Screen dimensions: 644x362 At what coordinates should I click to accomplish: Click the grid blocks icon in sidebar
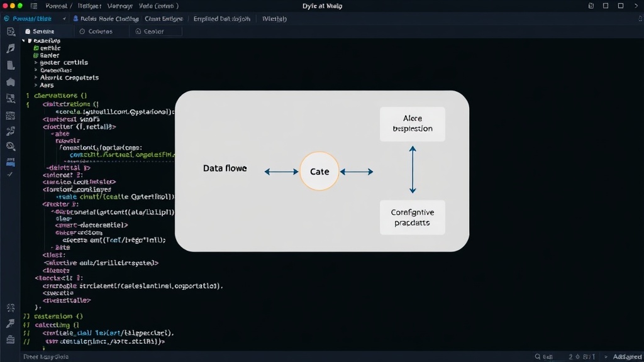pyautogui.click(x=11, y=116)
